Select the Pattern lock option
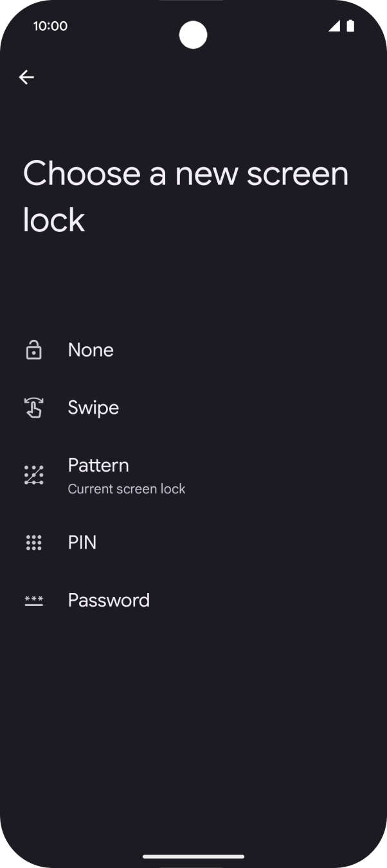The image size is (387, 868). click(98, 465)
